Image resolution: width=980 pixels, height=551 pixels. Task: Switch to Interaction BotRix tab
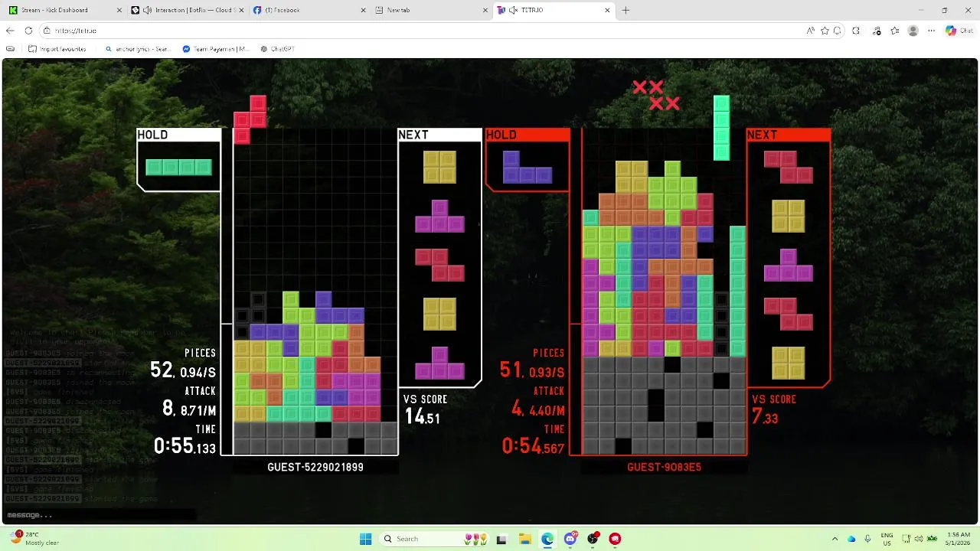click(x=188, y=10)
